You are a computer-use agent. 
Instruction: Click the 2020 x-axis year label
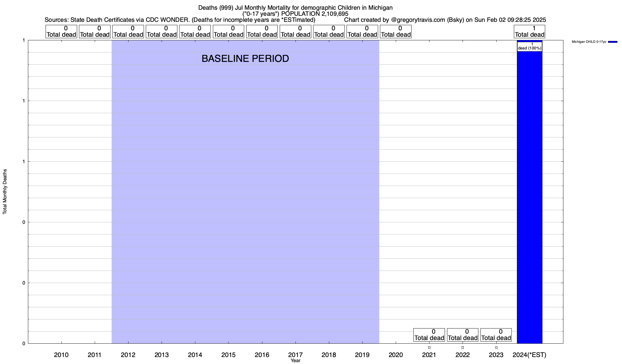396,355
